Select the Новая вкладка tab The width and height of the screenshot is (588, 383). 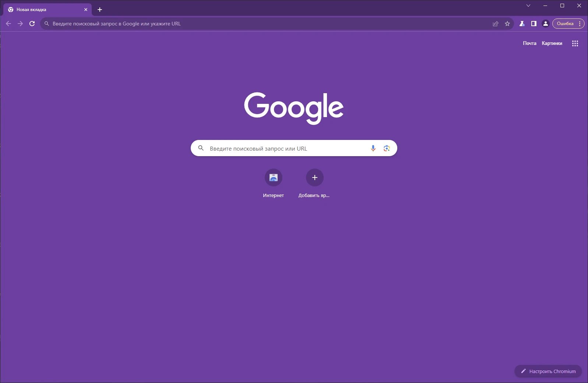coord(47,10)
